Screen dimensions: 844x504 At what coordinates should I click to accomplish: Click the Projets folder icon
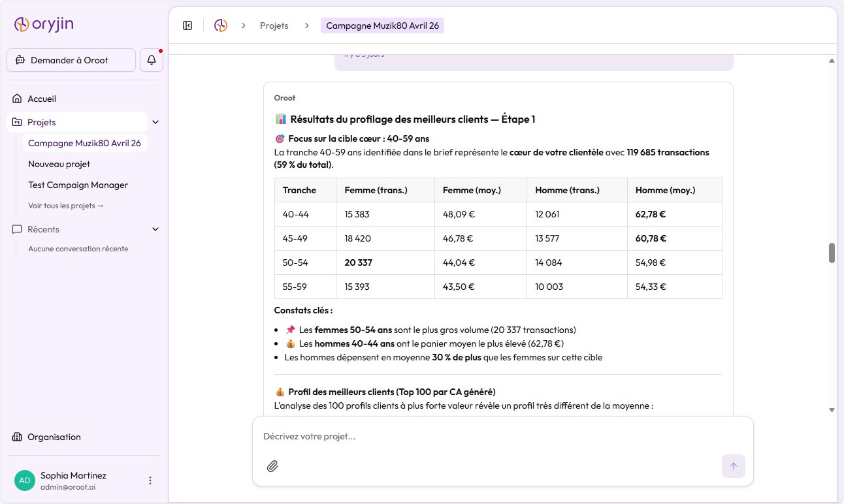point(17,122)
